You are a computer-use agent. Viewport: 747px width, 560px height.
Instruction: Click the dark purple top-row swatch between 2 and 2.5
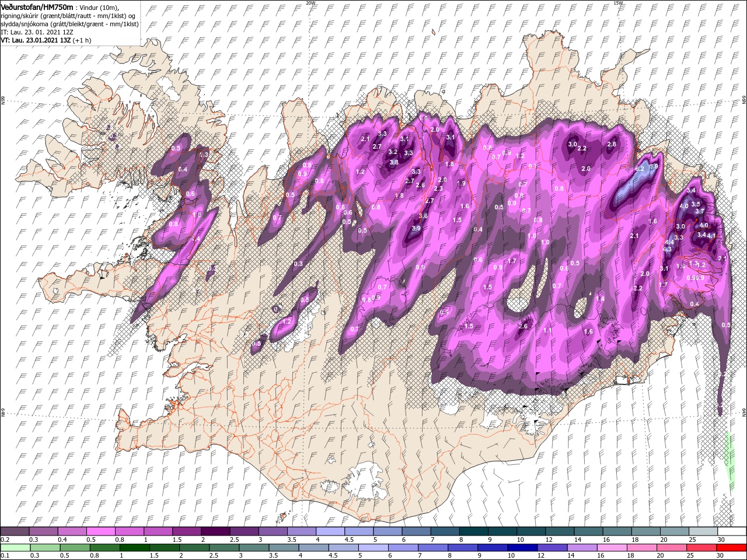pos(215,531)
